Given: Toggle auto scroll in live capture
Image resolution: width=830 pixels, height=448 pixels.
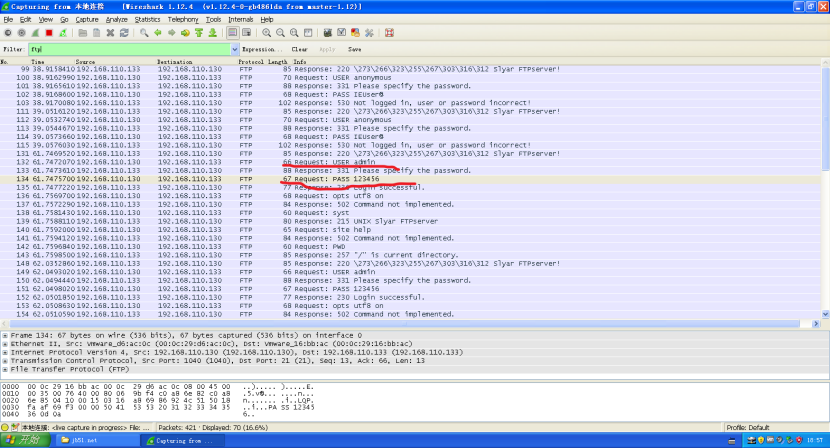Looking at the screenshot, I should pyautogui.click(x=247, y=33).
